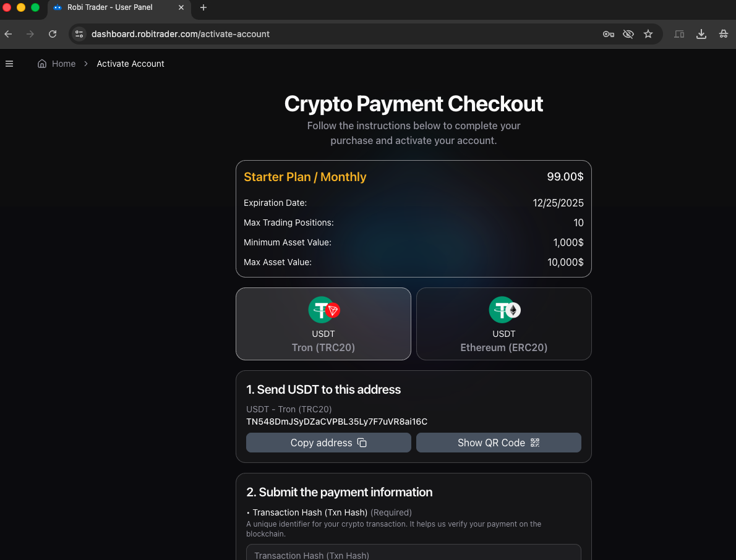Click the crossed-out eye tracking protection icon
Image resolution: width=736 pixels, height=560 pixels.
point(628,34)
